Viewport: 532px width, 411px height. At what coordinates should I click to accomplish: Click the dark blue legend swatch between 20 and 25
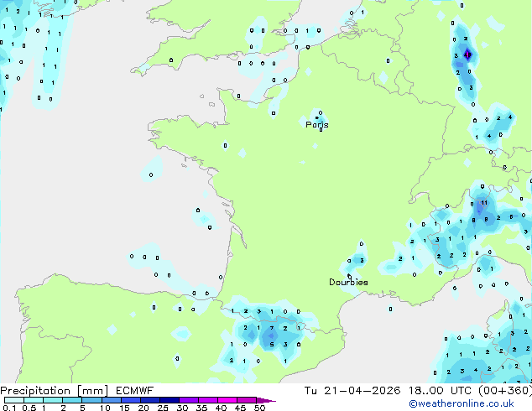tap(150, 400)
